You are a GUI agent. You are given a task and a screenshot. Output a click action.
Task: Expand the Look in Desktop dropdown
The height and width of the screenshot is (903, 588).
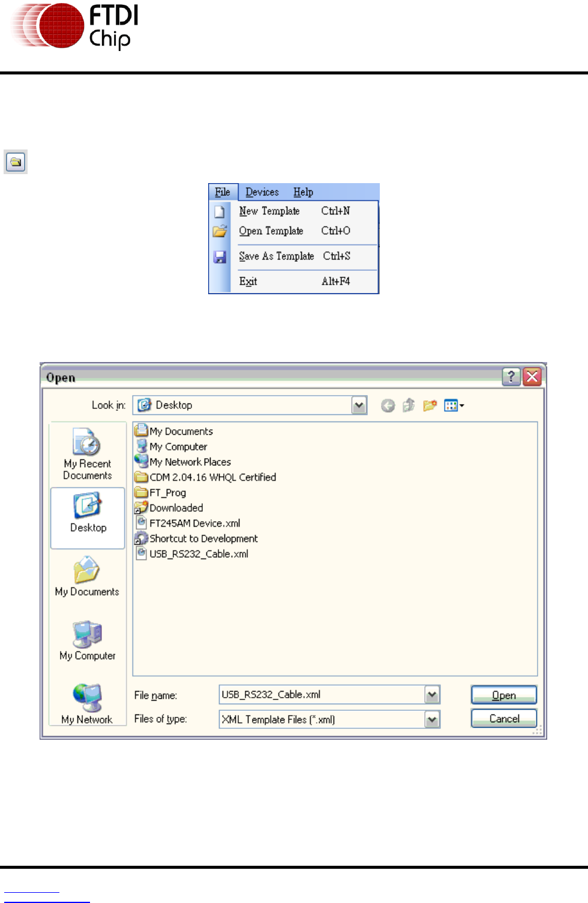(x=359, y=405)
